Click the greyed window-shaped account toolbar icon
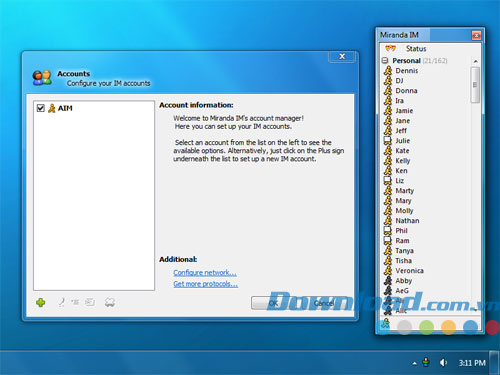This screenshot has height=375, width=500. tap(90, 302)
